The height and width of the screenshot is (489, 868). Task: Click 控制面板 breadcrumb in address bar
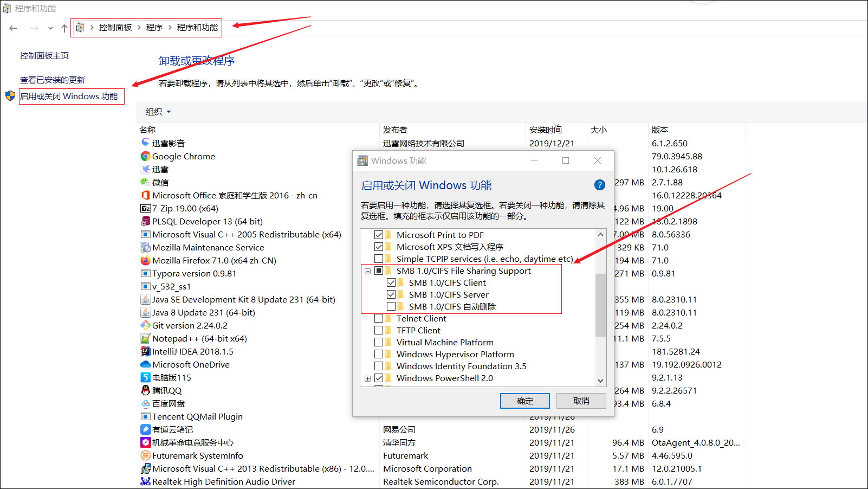(115, 28)
